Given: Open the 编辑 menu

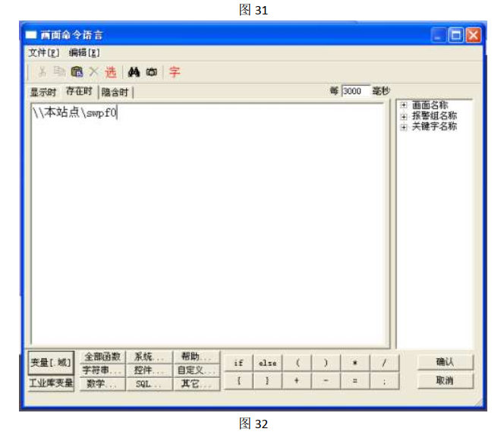Looking at the screenshot, I should tap(83, 52).
